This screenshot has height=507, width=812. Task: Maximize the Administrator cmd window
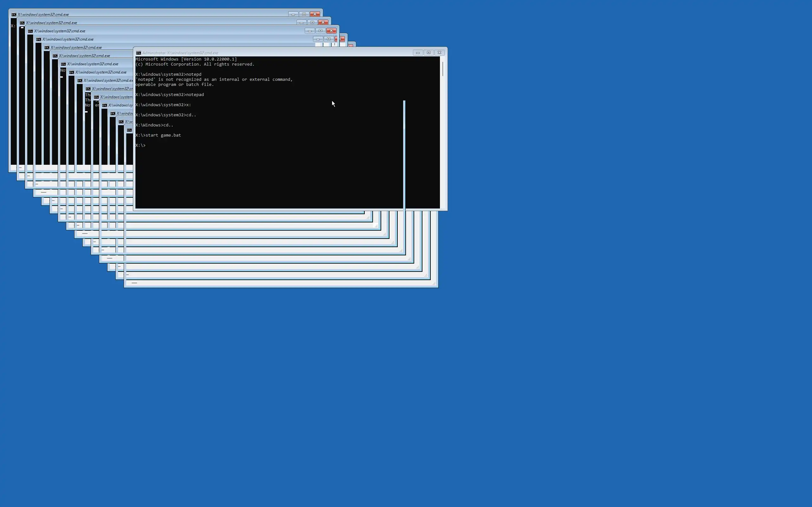429,53
